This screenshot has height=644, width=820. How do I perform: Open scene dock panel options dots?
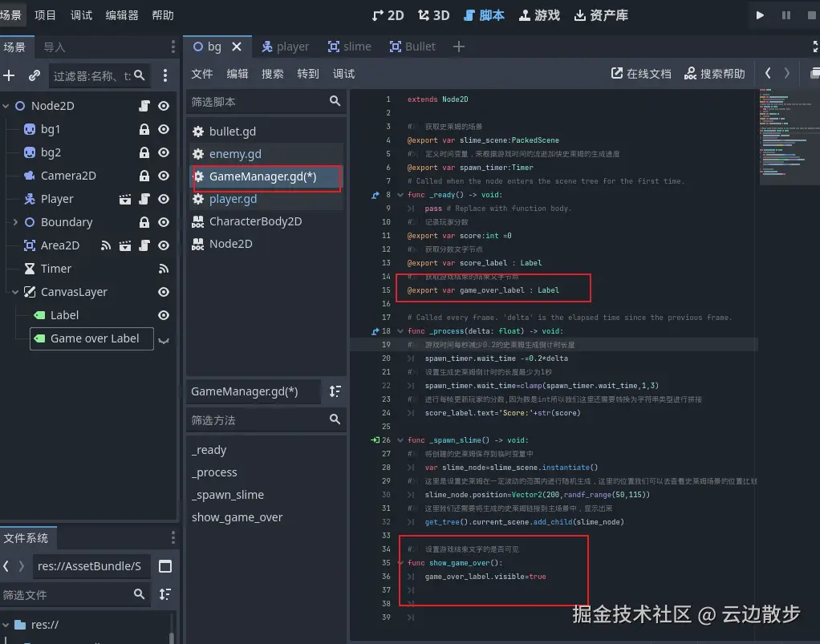[173, 47]
